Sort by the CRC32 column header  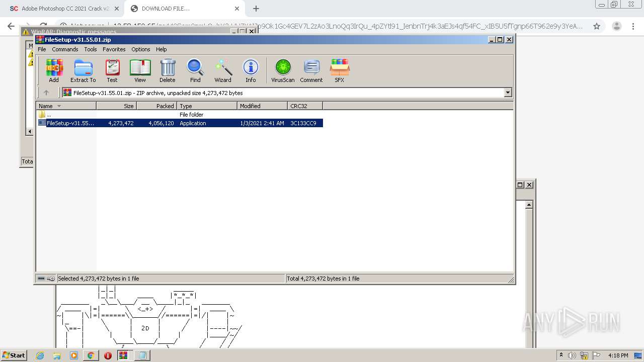[x=305, y=106]
